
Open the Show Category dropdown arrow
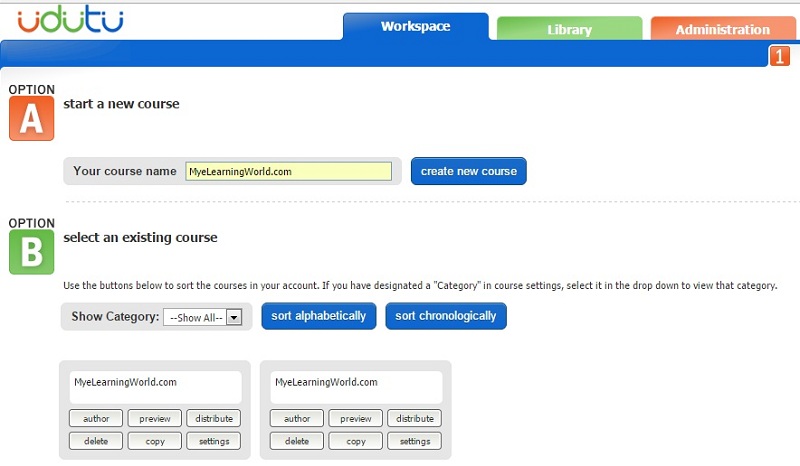(x=234, y=317)
